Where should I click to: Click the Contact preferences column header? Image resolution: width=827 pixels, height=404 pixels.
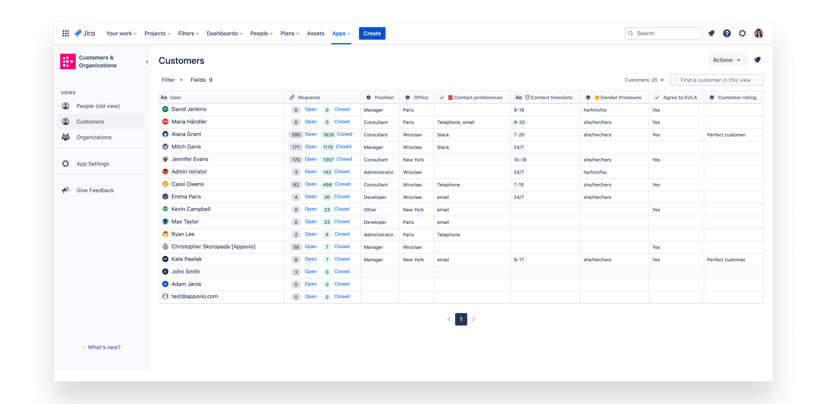click(472, 98)
